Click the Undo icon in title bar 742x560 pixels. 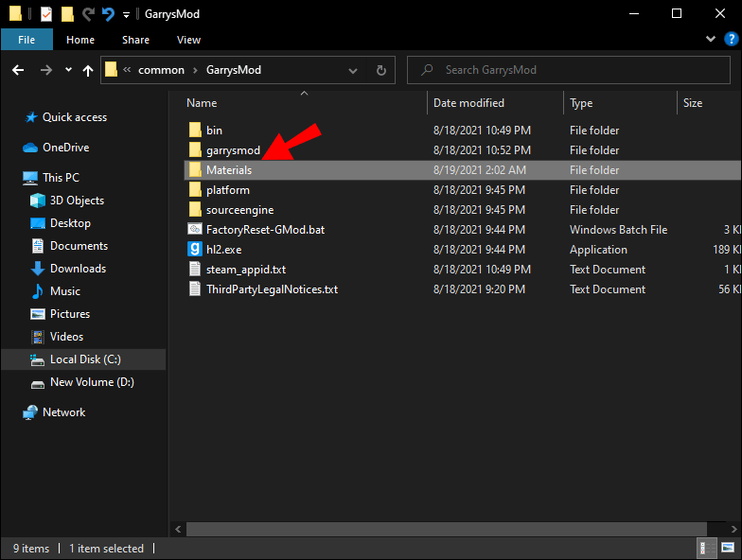(x=108, y=14)
